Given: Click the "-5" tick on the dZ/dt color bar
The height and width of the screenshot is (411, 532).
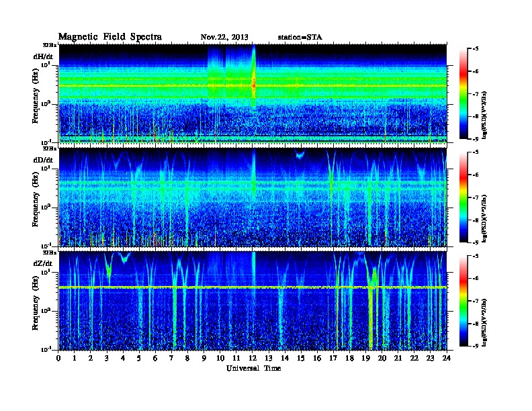Looking at the screenshot, I should 476,256.
